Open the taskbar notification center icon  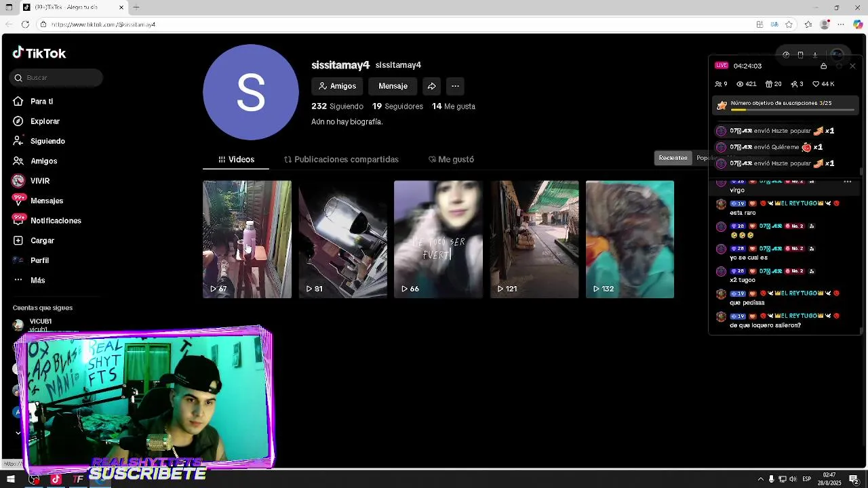pyautogui.click(x=854, y=479)
